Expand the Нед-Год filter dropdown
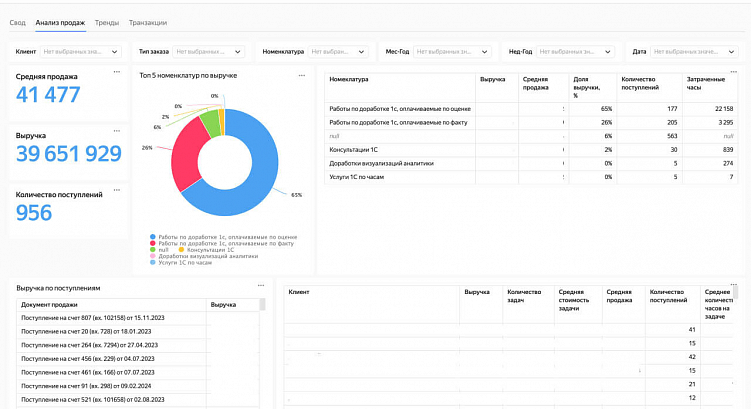Viewport: 751px width, 409px height. tap(575, 52)
